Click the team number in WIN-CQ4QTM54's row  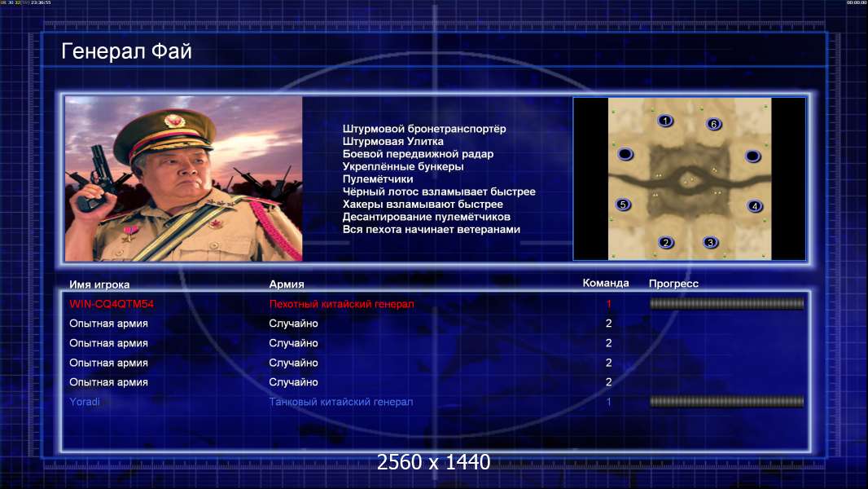pos(609,303)
